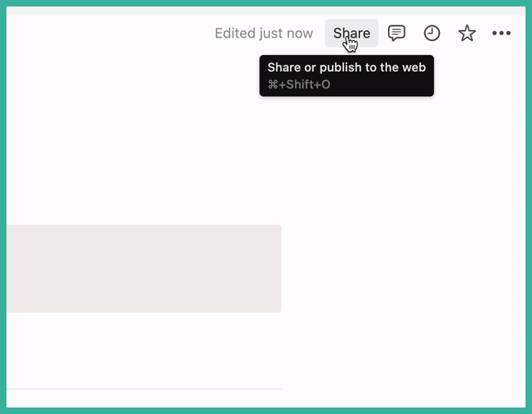Favorite this page with the star
The image size is (532, 414).
(x=467, y=33)
